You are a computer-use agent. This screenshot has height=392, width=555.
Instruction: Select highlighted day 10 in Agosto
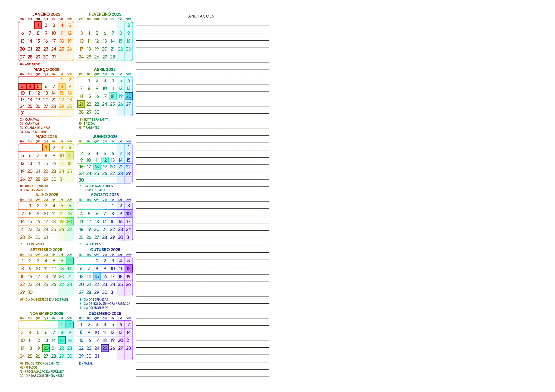[x=129, y=214]
